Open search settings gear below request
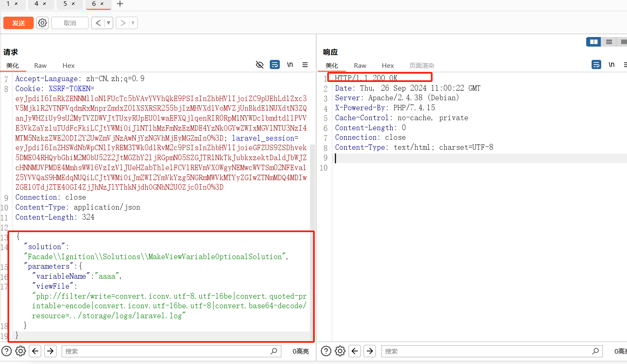627x364 pixels. click(x=20, y=351)
